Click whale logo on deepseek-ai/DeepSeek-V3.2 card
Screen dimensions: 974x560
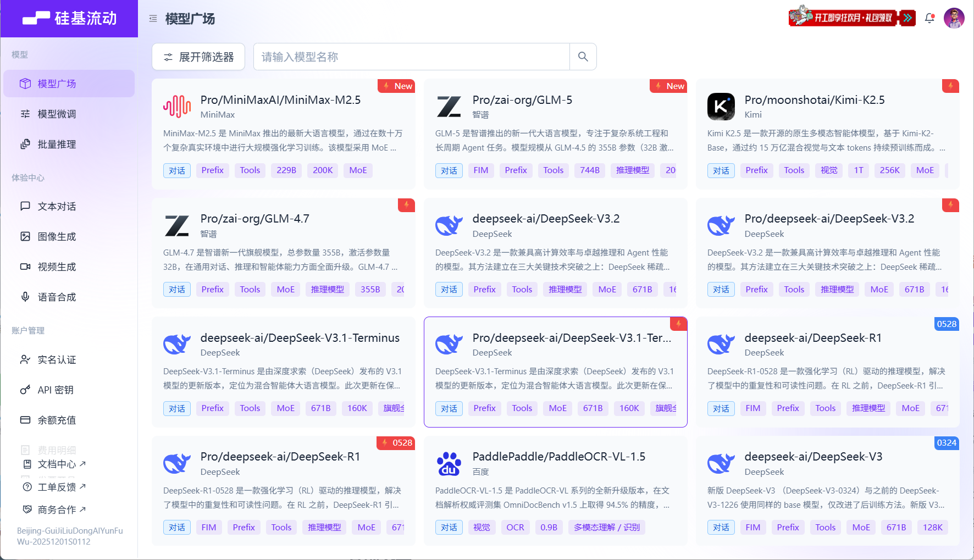449,226
